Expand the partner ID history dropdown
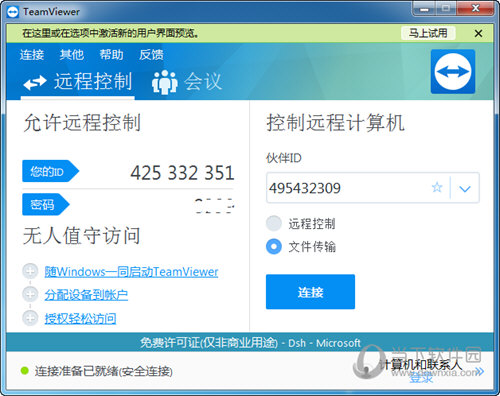Viewport: 500px width, 396px height. click(465, 189)
